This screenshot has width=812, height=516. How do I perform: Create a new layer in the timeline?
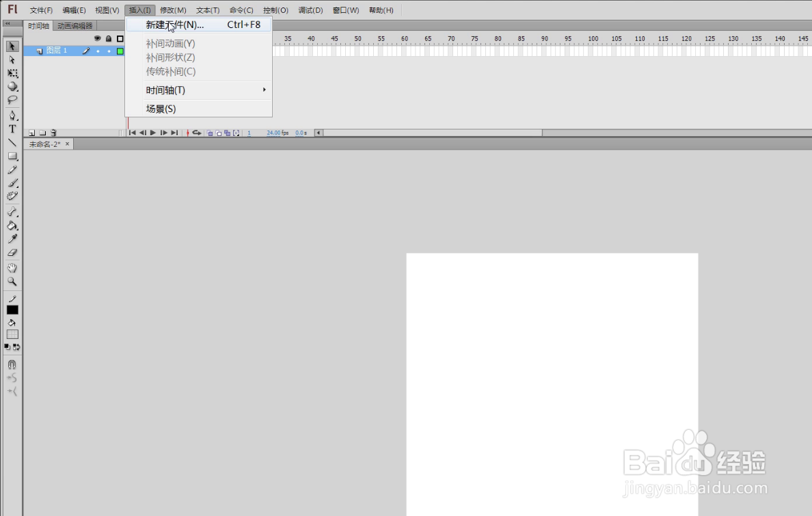click(32, 133)
